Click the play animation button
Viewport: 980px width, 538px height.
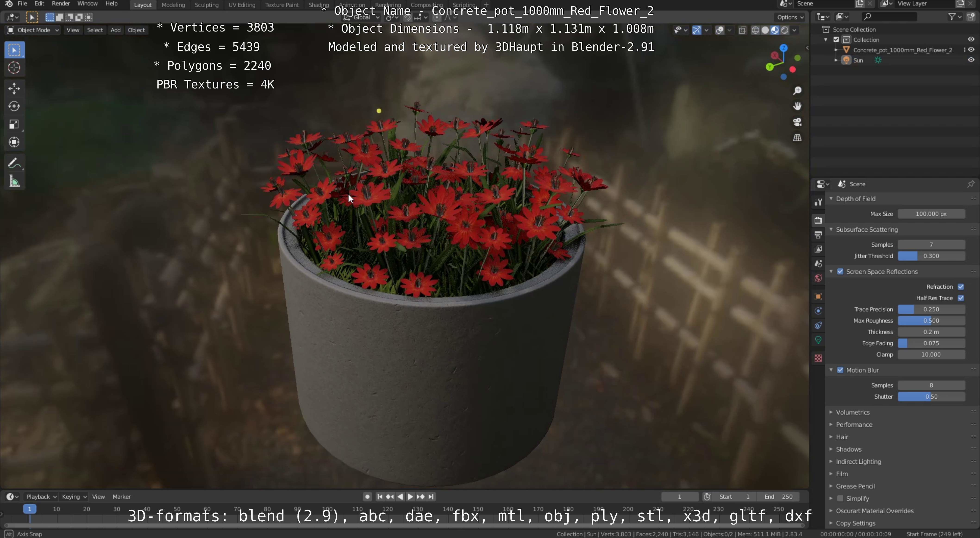410,497
